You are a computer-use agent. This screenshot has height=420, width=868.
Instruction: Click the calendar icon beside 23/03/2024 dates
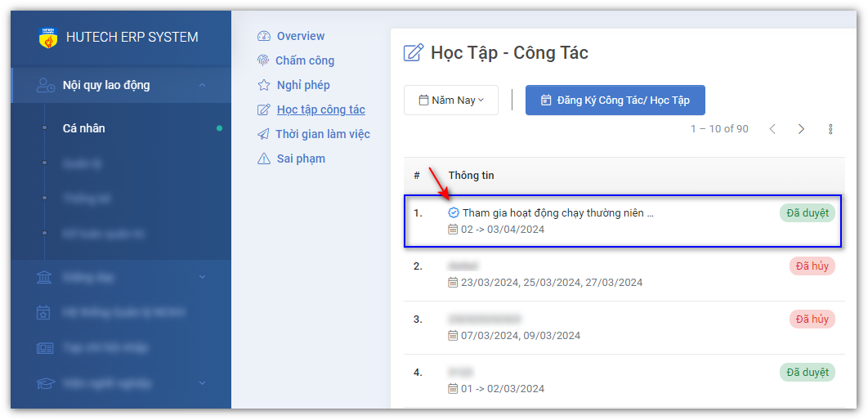(453, 283)
